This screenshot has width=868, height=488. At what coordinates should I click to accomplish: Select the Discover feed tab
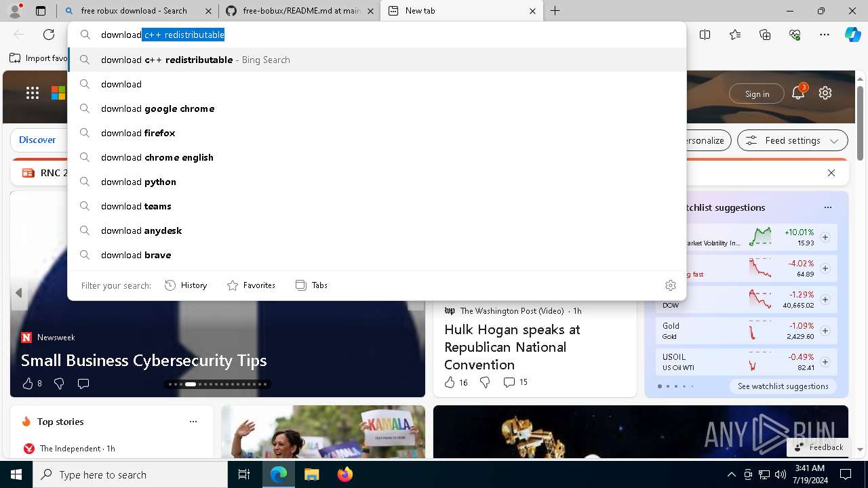point(37,140)
